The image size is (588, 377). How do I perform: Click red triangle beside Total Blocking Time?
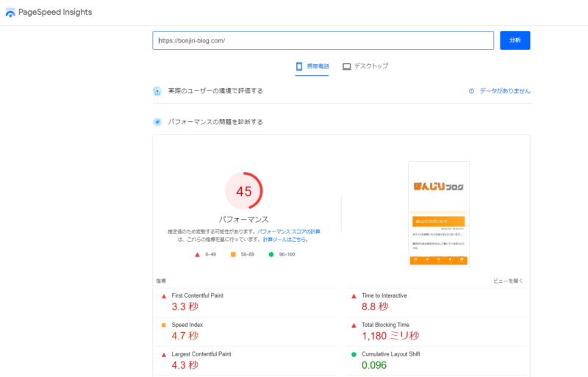[354, 326]
